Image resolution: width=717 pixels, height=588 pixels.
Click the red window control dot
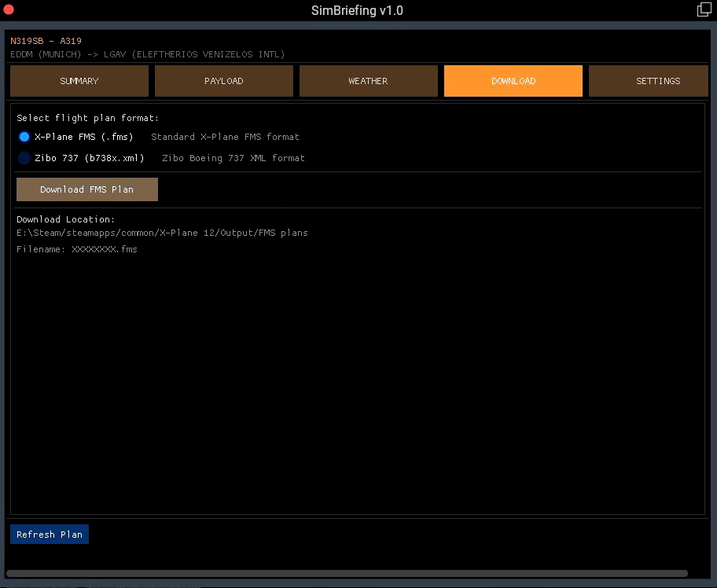pos(9,10)
